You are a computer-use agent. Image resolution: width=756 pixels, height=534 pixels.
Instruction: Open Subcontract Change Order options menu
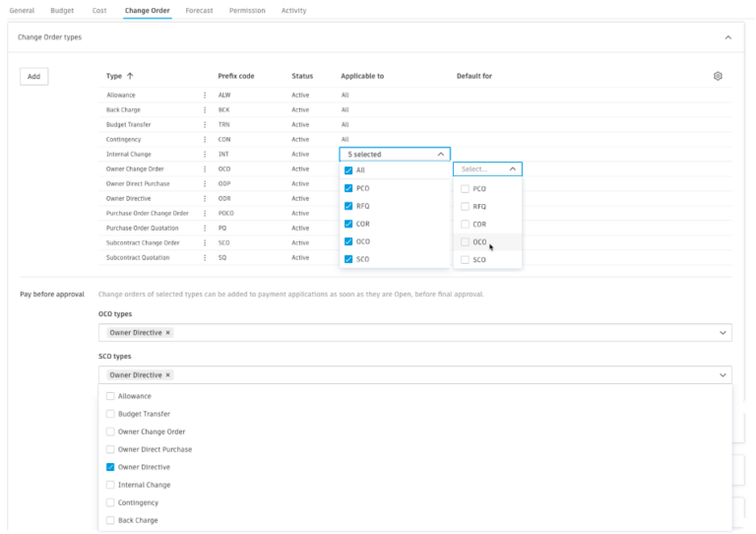[205, 242]
